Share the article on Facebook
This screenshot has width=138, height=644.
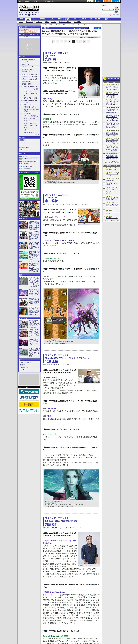[x=96, y=28]
